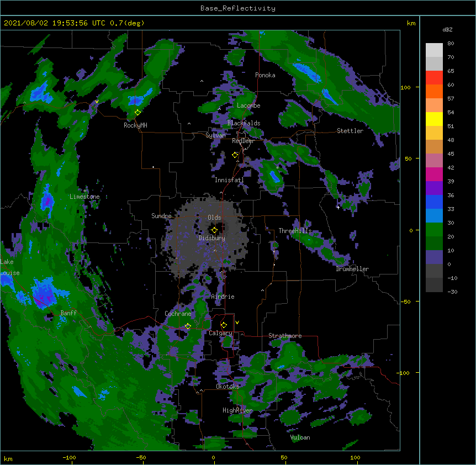Click the yellow diamond marker above Calgary label
The image size is (476, 465).
[x=224, y=325]
